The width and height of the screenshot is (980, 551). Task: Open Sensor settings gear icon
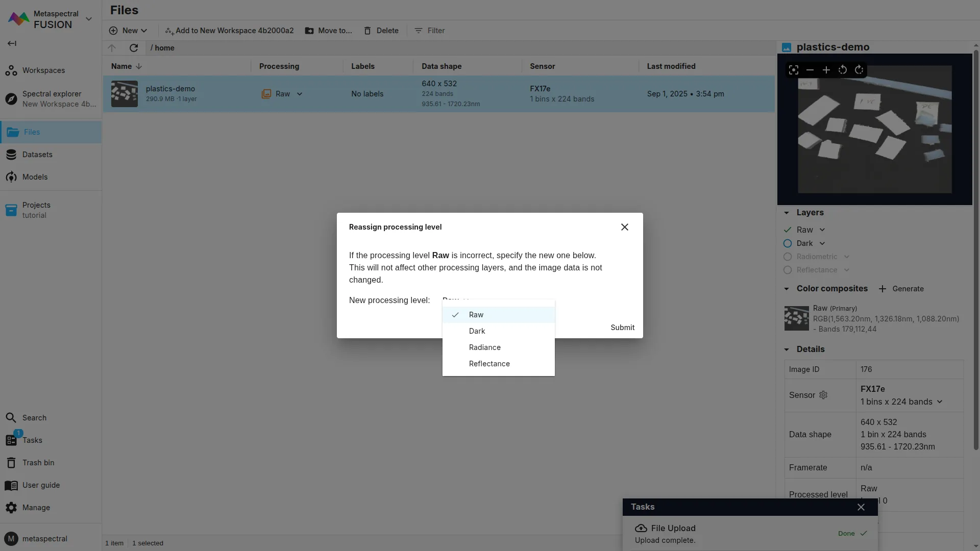823,395
